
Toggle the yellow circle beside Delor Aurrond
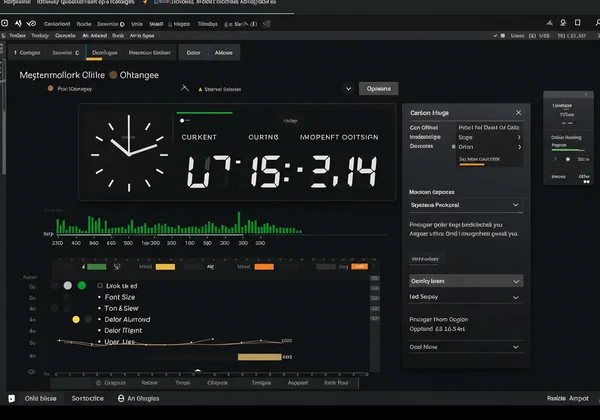click(x=76, y=319)
